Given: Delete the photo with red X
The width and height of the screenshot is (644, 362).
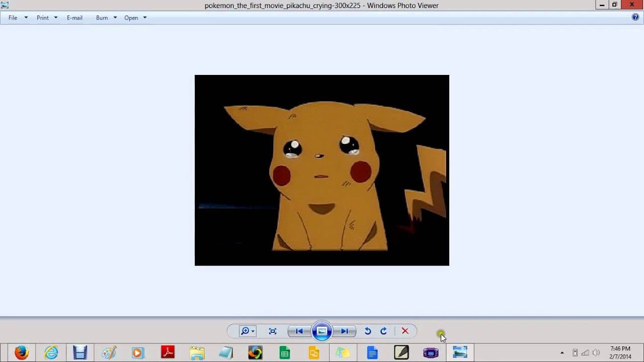Looking at the screenshot, I should tap(405, 331).
